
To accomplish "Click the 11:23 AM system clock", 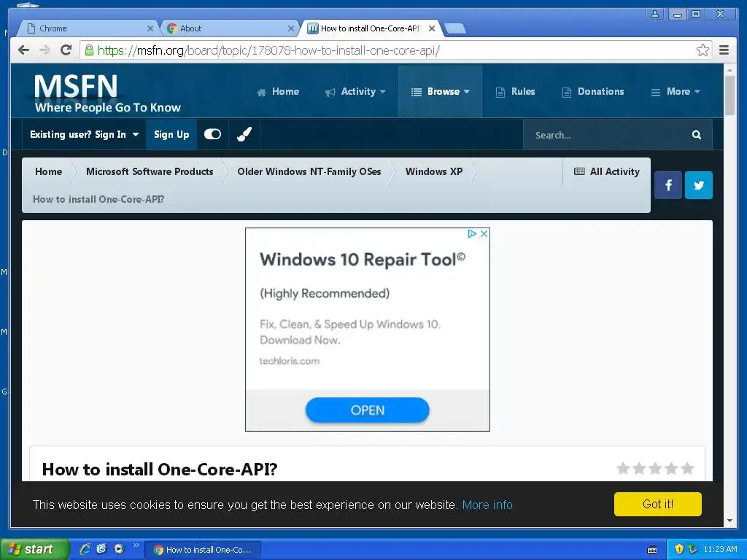I will pyautogui.click(x=720, y=550).
